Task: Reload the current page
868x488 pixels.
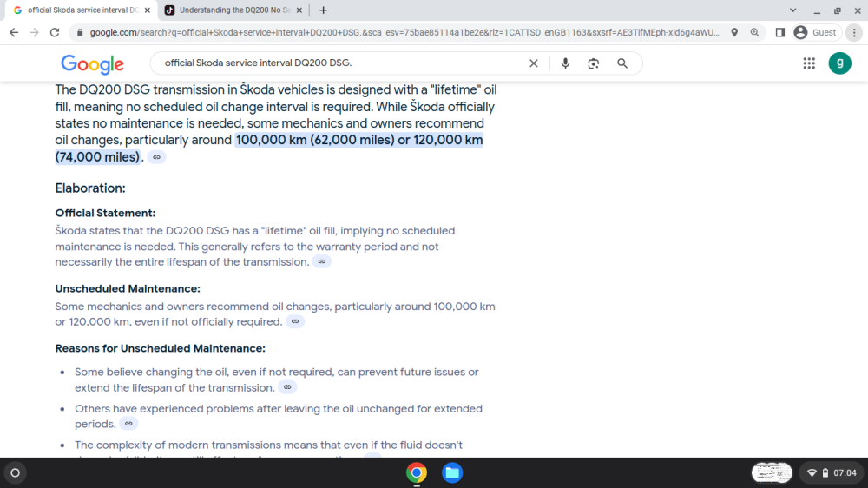Action: click(x=54, y=33)
